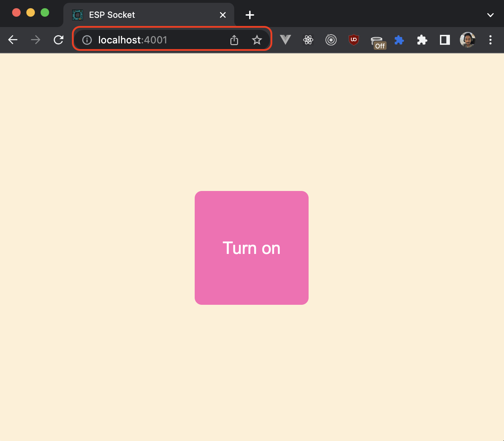Toggle the ESP socket with Turn on button
Screen dimensions: 504x441
pos(252,248)
